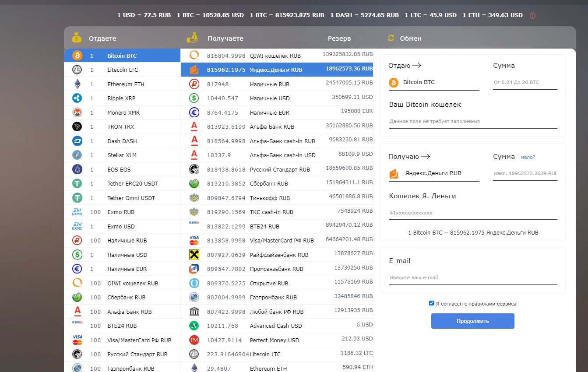Choose ВТБ24 RUB in give list
588x372 pixels.
point(122,326)
